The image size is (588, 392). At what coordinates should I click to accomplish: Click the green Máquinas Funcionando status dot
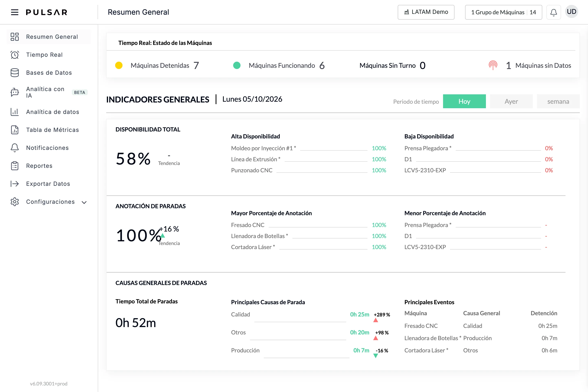[237, 65]
